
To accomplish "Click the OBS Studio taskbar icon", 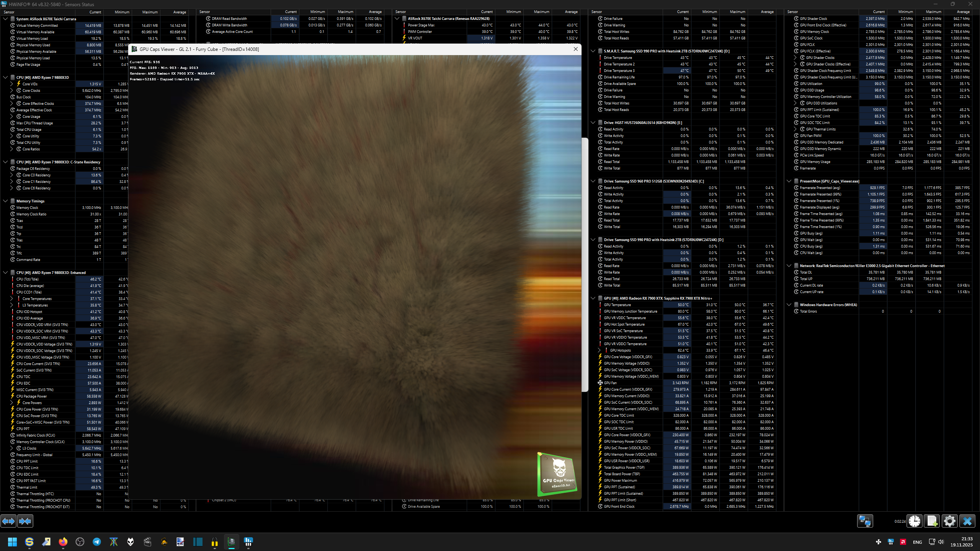I will tap(80, 542).
